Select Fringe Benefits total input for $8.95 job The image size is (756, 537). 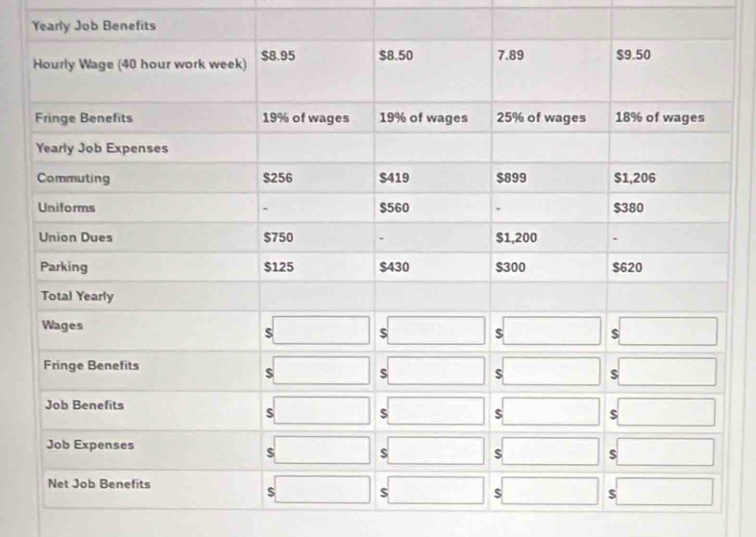click(x=323, y=372)
